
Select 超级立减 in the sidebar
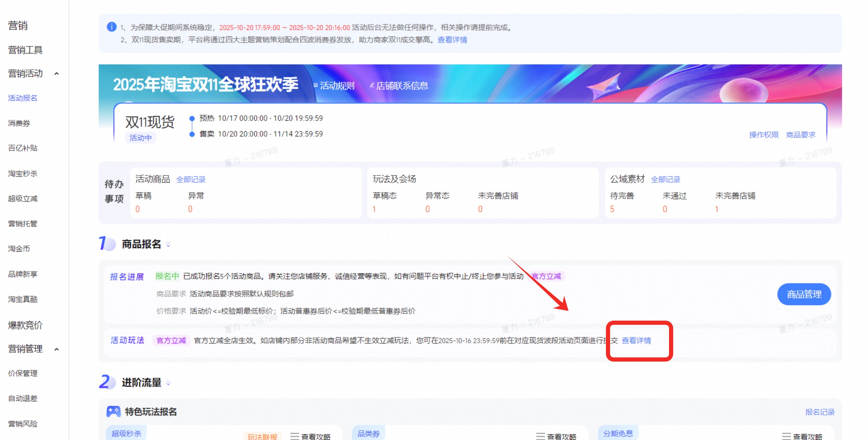click(23, 198)
